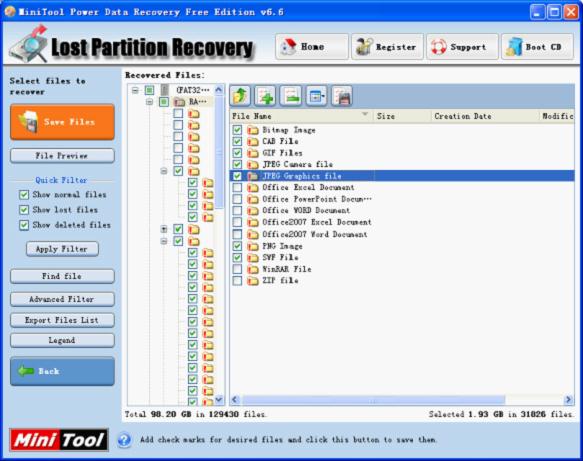Click tree panel scroll up arrow
Screen dimensions: 583x461
(219, 90)
